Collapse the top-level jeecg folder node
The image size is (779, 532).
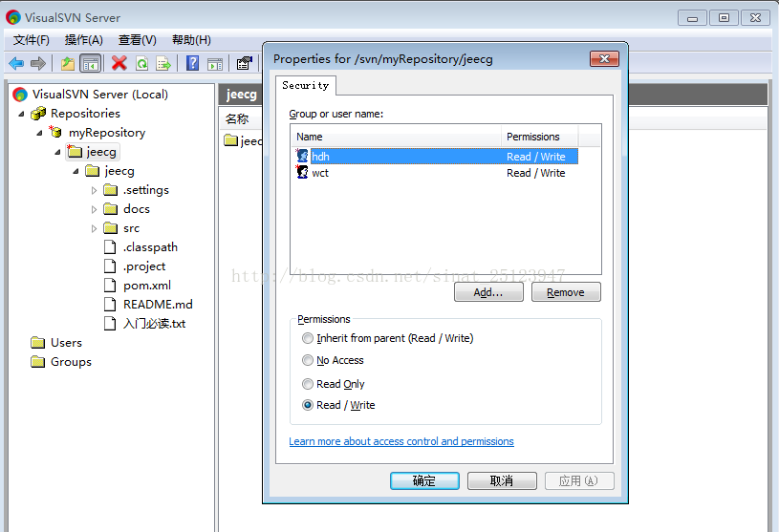[x=57, y=153]
